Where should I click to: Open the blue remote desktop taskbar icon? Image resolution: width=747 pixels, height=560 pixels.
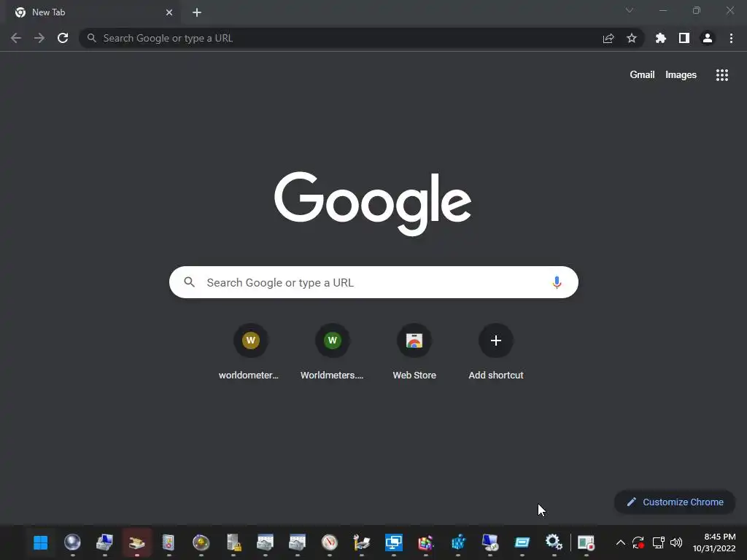click(x=393, y=542)
